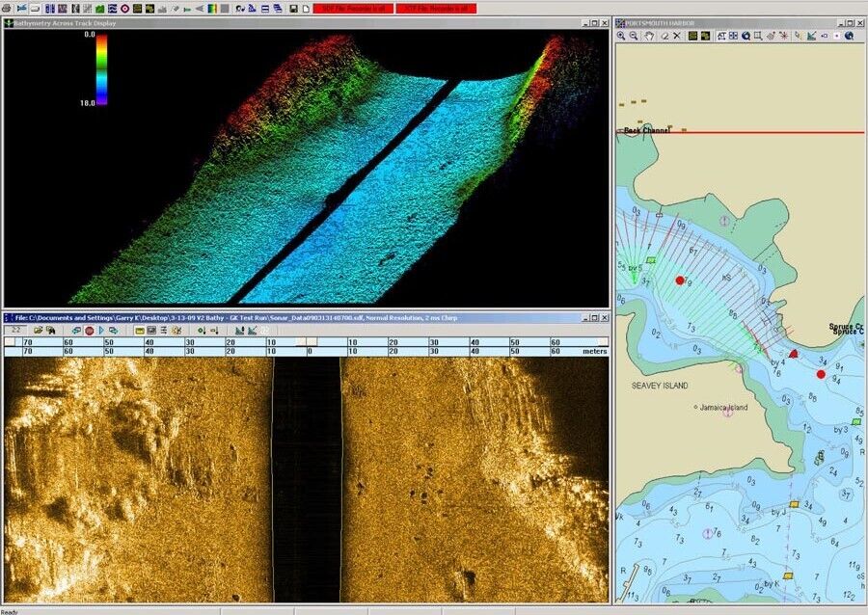The width and height of the screenshot is (868, 615).
Task: Toggle the XTF File Recorder off indicator
Action: pos(436,8)
